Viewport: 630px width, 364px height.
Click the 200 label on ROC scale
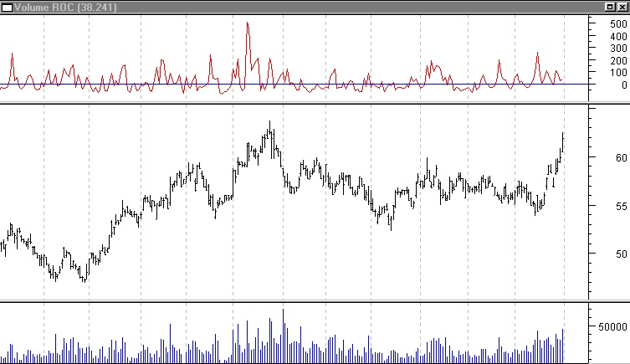[618, 60]
